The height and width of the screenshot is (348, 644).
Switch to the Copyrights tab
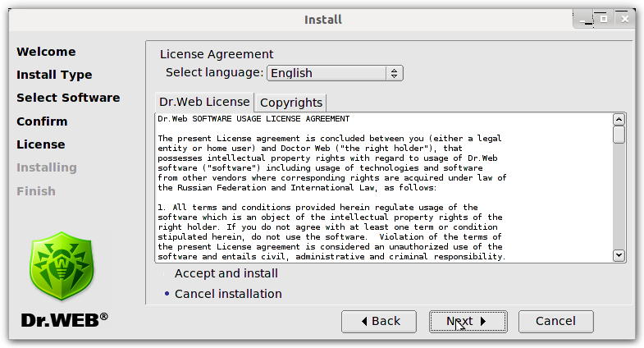click(x=290, y=103)
